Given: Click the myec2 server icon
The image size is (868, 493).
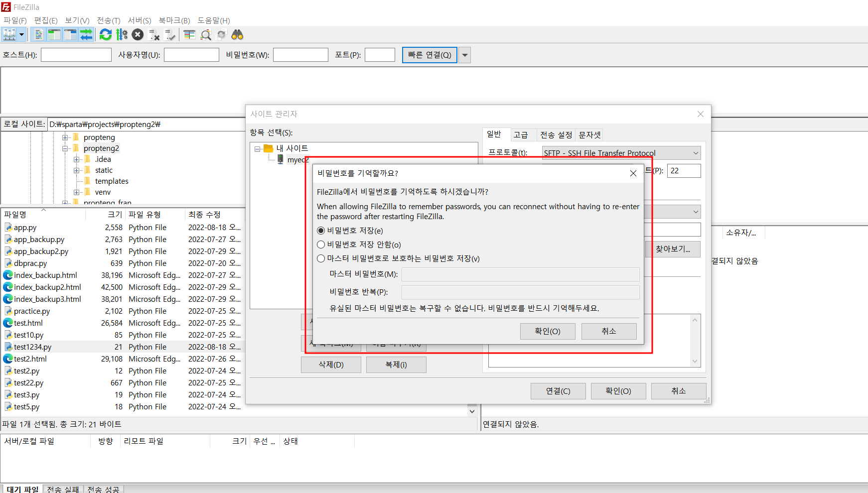Looking at the screenshot, I should tap(281, 159).
